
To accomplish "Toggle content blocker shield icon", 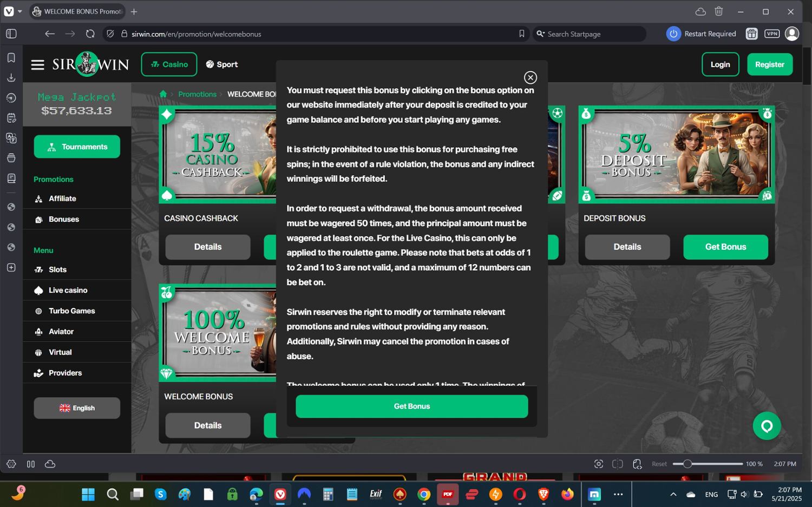I will coord(110,34).
